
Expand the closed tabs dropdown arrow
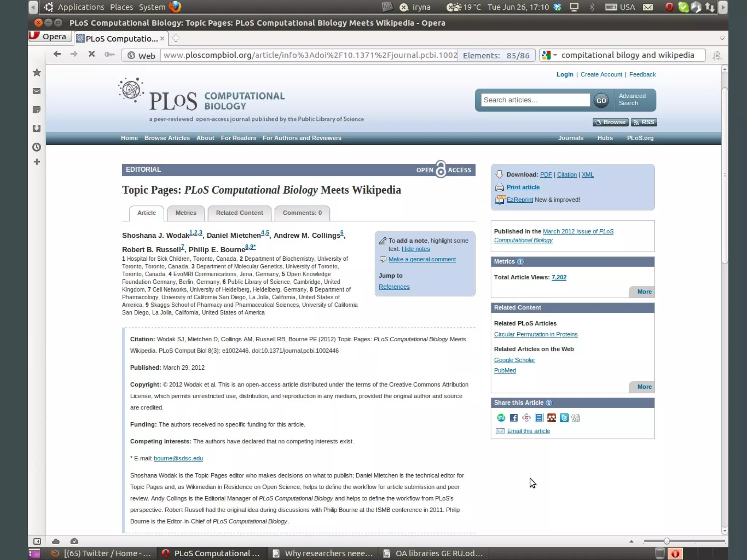[x=721, y=38]
